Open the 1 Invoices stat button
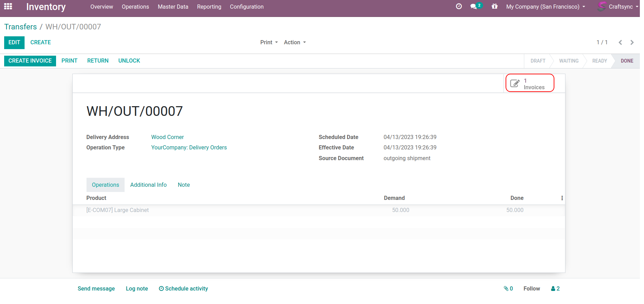 tap(530, 84)
